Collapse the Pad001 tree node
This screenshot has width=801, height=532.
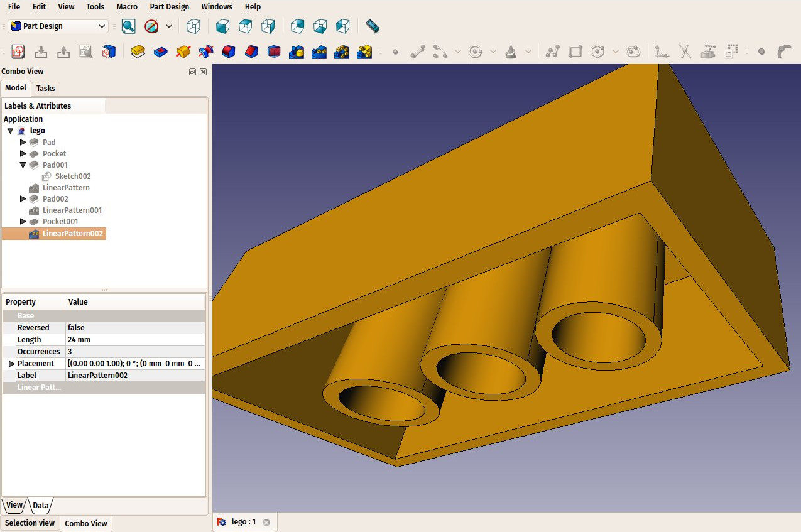point(23,165)
